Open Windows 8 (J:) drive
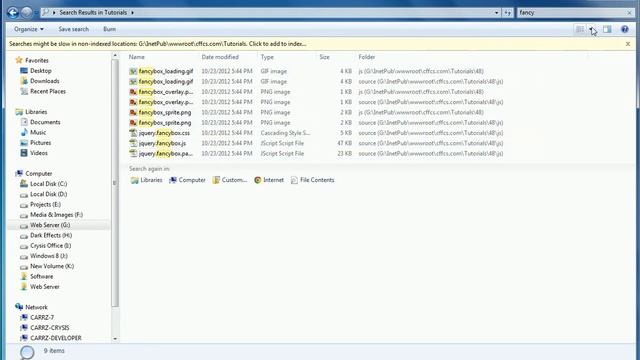 (x=49, y=256)
